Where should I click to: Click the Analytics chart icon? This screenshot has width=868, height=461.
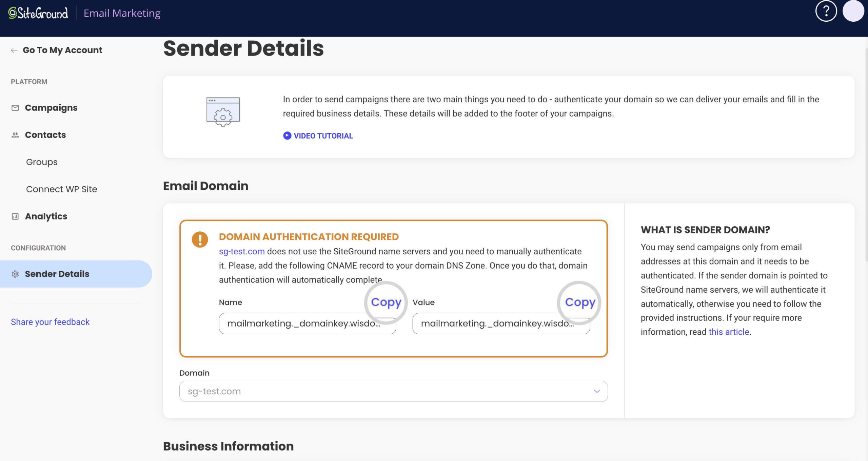coord(15,216)
